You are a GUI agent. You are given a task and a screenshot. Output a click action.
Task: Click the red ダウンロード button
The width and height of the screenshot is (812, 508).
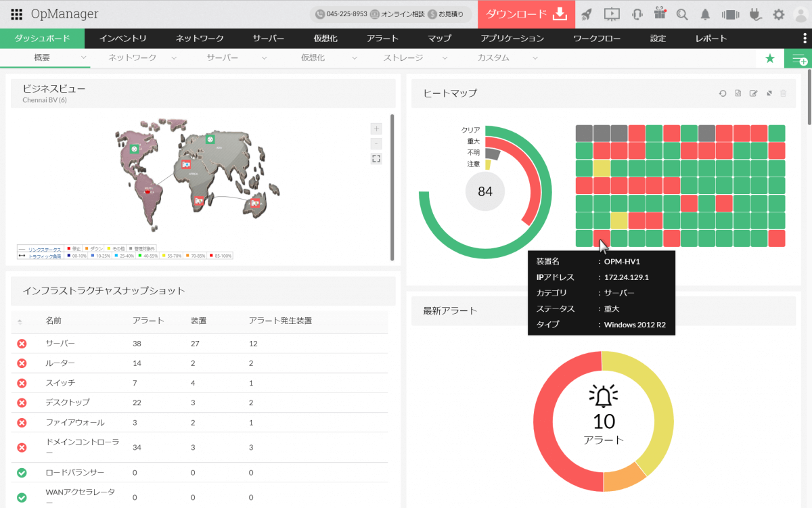[x=526, y=14]
